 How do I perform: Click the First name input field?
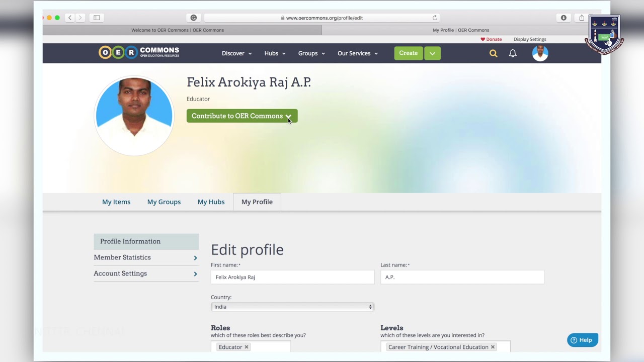(x=292, y=277)
